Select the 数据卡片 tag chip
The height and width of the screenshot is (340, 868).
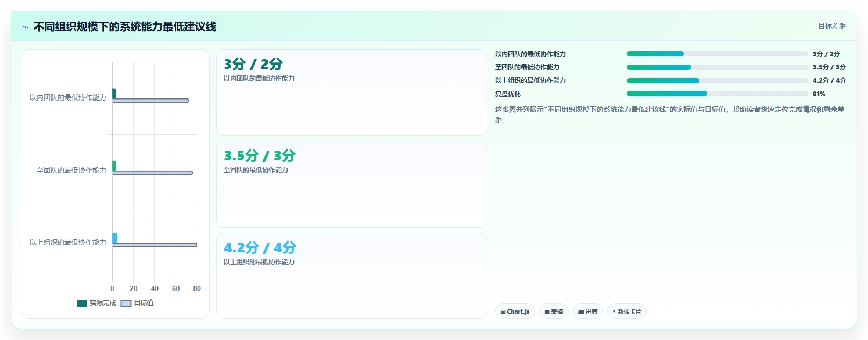(627, 311)
